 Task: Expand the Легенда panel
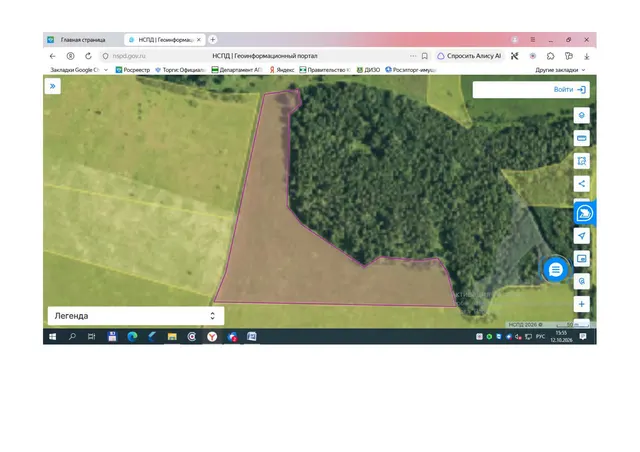pos(136,316)
